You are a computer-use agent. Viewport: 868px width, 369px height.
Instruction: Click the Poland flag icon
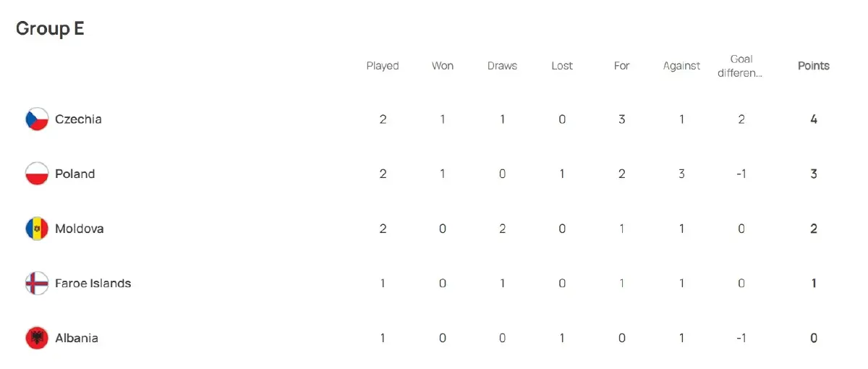click(x=37, y=174)
